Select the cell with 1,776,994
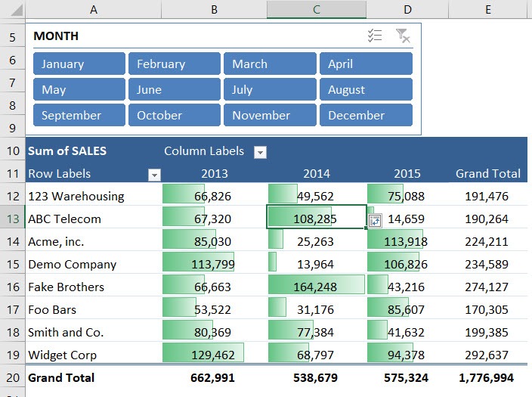The height and width of the screenshot is (397, 532). pyautogui.click(x=488, y=377)
